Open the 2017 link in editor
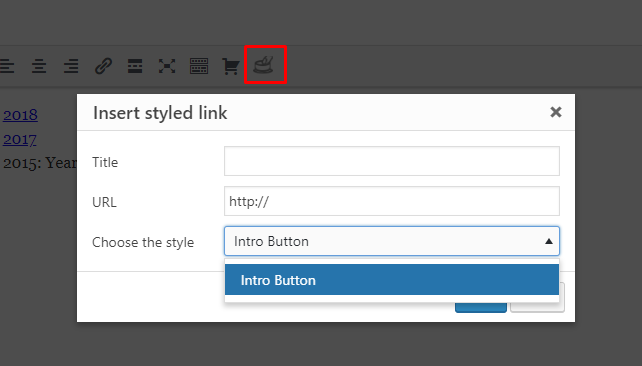This screenshot has height=366, width=642. click(x=20, y=140)
